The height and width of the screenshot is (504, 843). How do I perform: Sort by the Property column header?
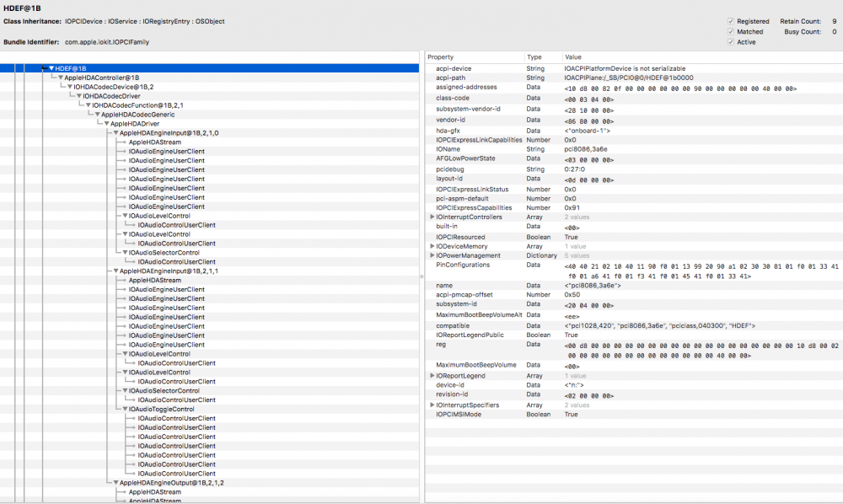tap(474, 57)
